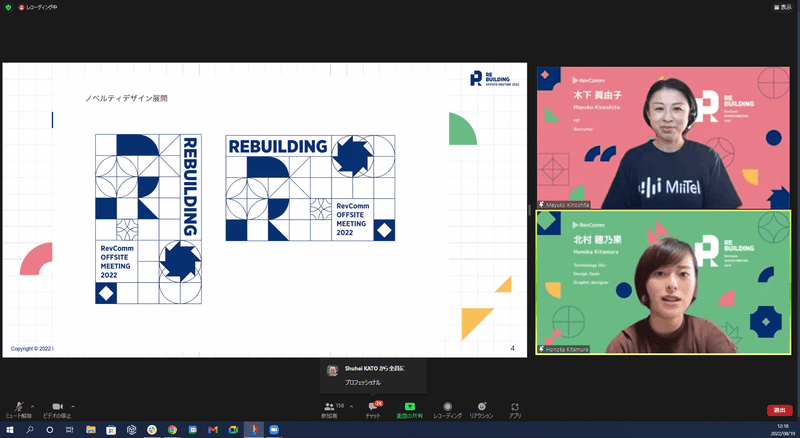Viewport: 800px width, 438px height.
Task: Open Google Chrome from the taskbar
Action: (x=172, y=430)
